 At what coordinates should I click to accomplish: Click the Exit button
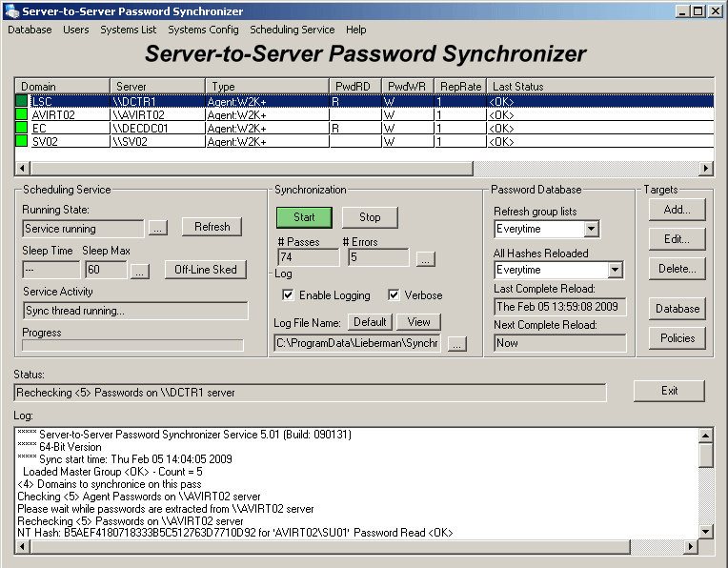click(669, 391)
